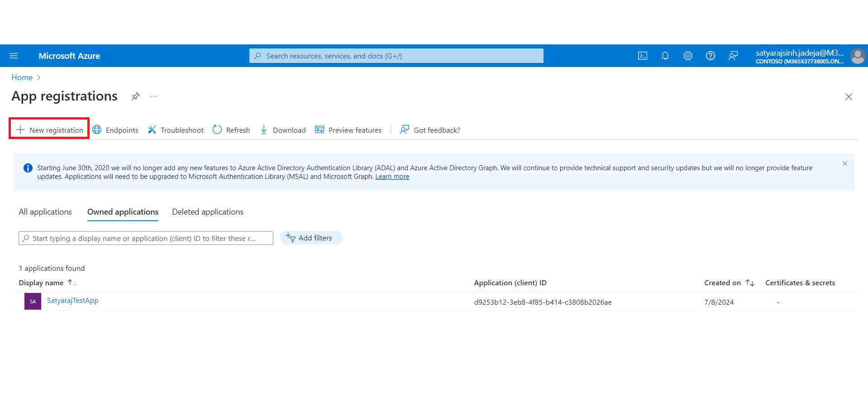The height and width of the screenshot is (393, 868).
Task: Select the Owned applications tab
Action: pos(123,212)
